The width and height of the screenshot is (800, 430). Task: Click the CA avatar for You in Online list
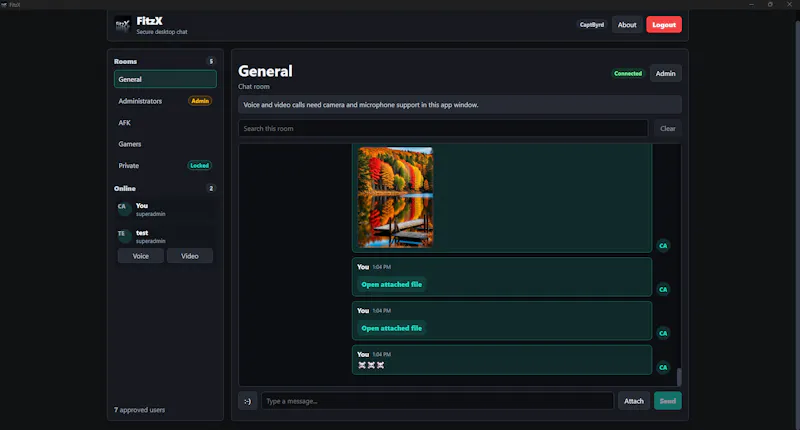(x=124, y=209)
